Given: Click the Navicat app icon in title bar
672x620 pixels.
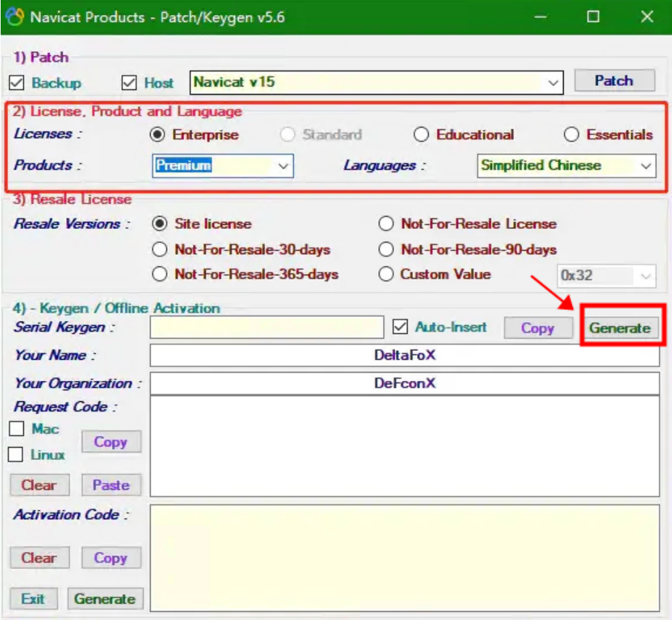Looking at the screenshot, I should pyautogui.click(x=15, y=17).
